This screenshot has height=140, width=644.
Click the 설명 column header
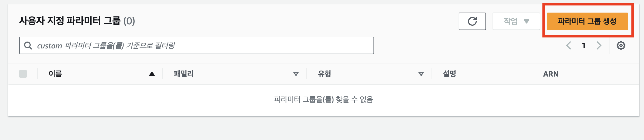click(x=450, y=74)
